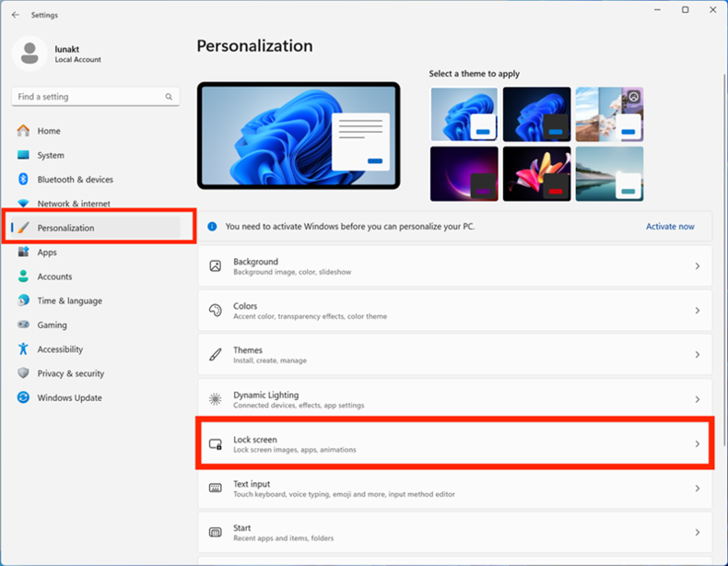Expand the Colors settings row chevron
Screen dimensions: 728x566
(x=697, y=311)
